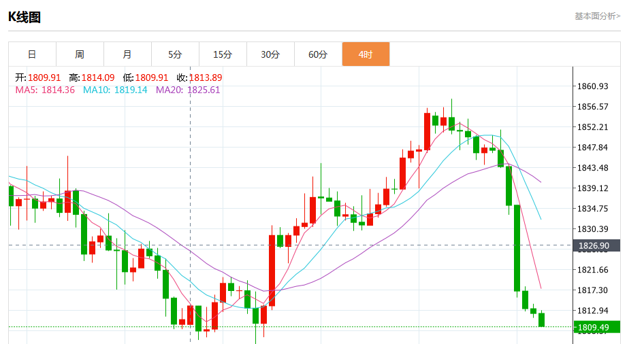This screenshot has width=644, height=344.
Task: Select the 周 weekly chart tab
Action: pos(80,54)
